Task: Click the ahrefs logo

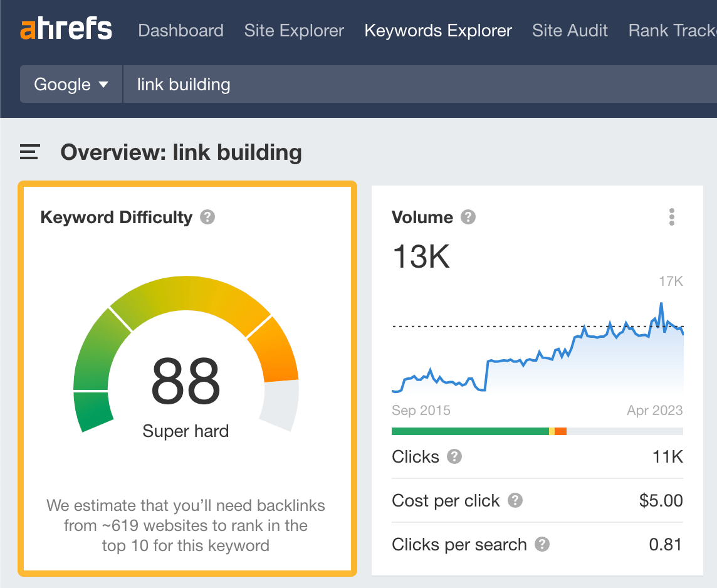Action: point(66,29)
